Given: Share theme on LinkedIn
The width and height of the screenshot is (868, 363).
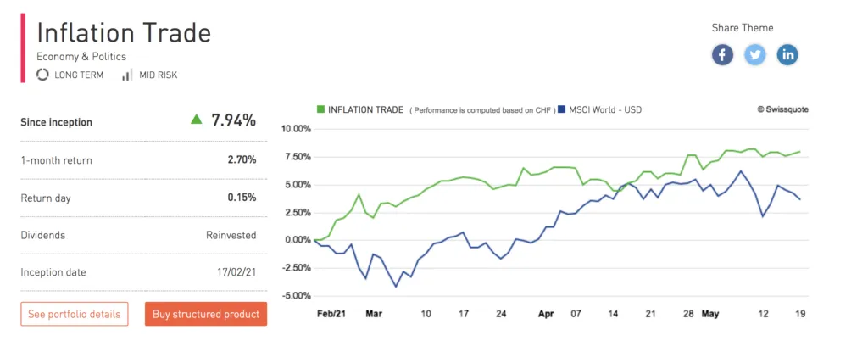Looking at the screenshot, I should 787,55.
